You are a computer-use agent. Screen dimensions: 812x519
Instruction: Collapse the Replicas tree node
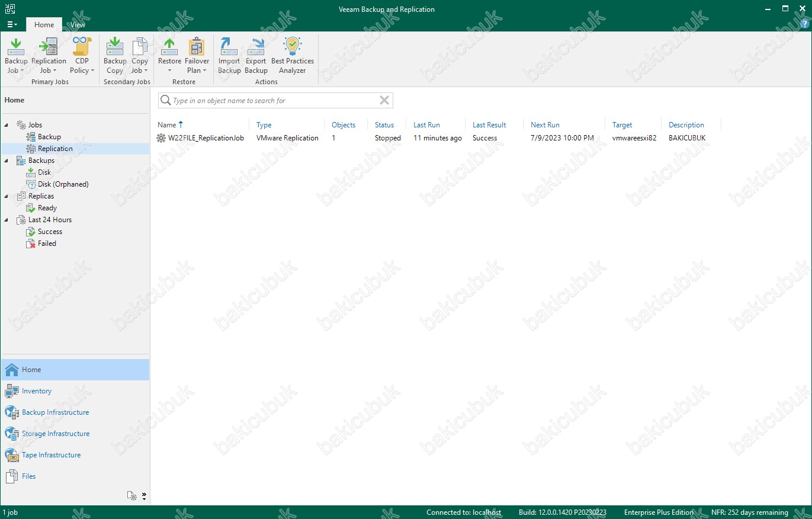(x=7, y=196)
